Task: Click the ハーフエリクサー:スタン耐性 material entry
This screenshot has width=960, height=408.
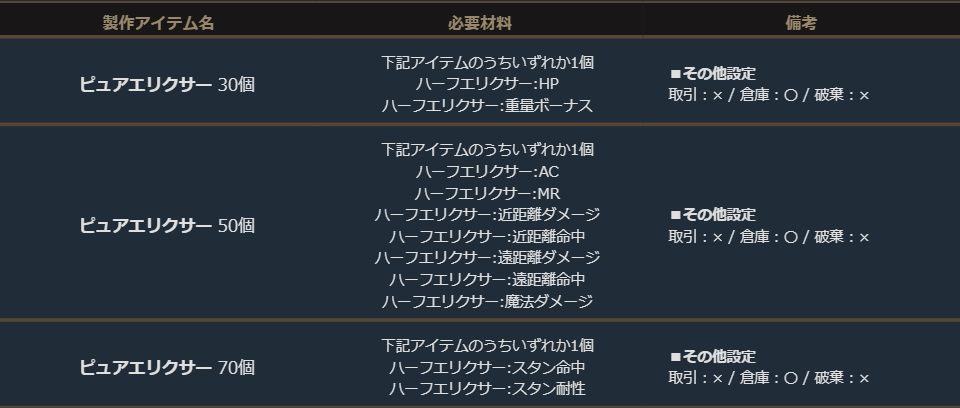Action: coord(487,389)
